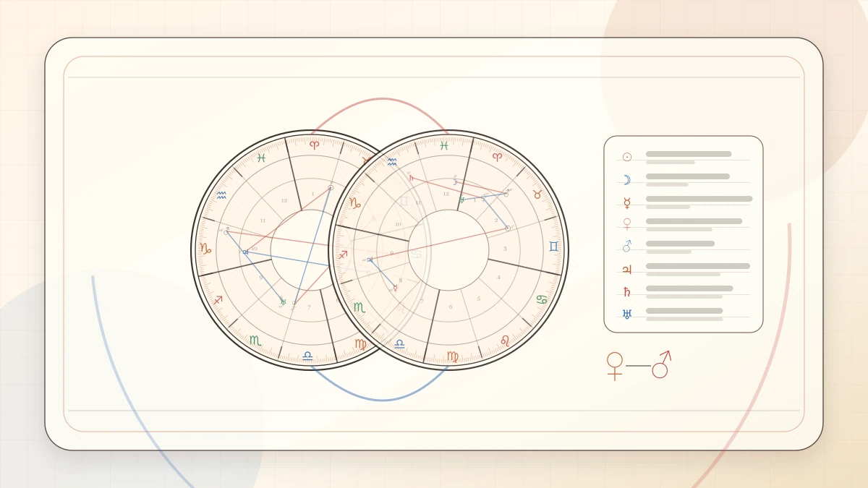Select the Jupiter symbol in the legend panel
This screenshot has height=488, width=868.
[627, 270]
